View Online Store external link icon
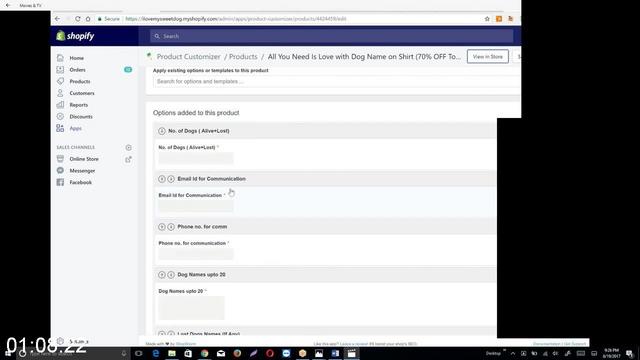Viewport: 640px width, 360px height. pos(128,160)
